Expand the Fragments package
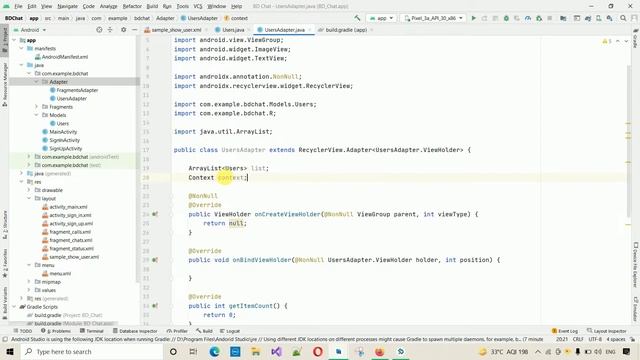 point(36,107)
